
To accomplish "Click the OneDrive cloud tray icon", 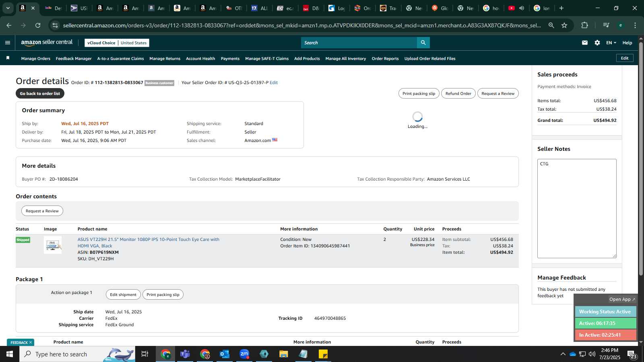I will [573, 354].
